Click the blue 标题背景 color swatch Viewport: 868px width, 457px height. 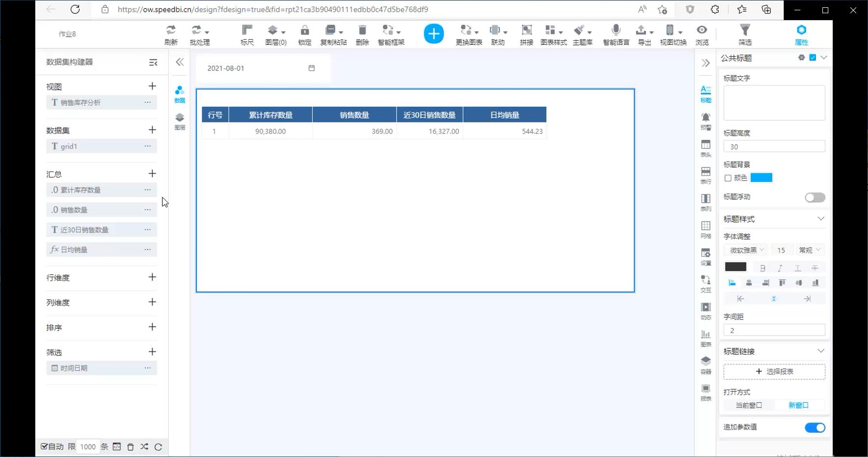tap(761, 178)
